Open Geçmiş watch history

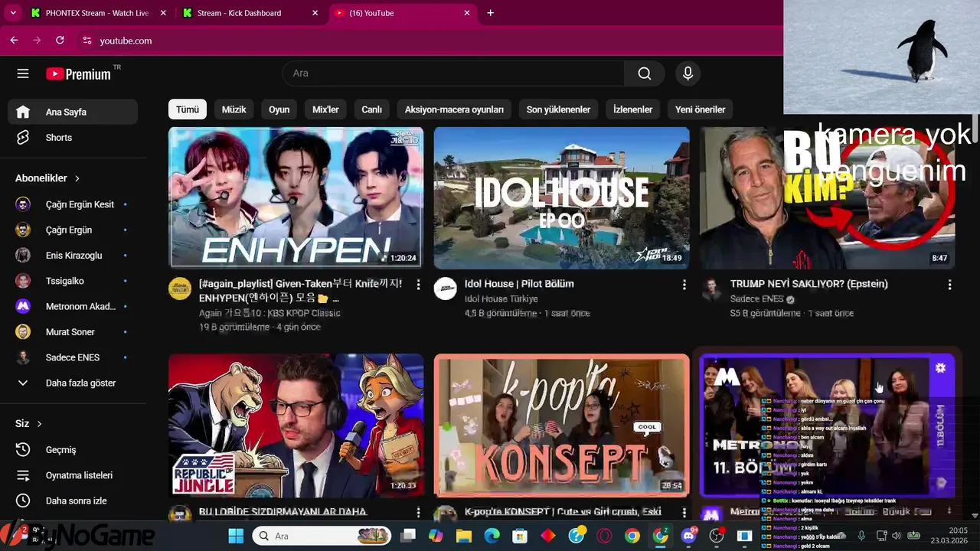click(x=73, y=450)
